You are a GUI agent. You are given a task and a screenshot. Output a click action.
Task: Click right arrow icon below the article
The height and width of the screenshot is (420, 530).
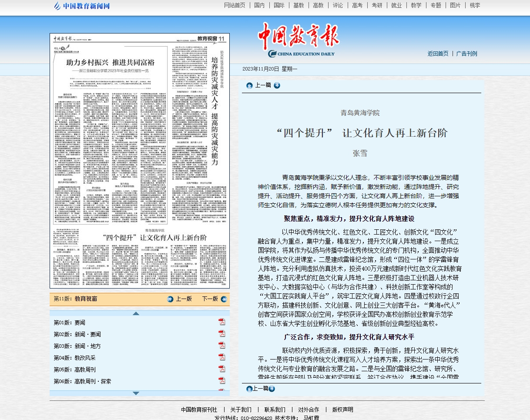click(272, 389)
